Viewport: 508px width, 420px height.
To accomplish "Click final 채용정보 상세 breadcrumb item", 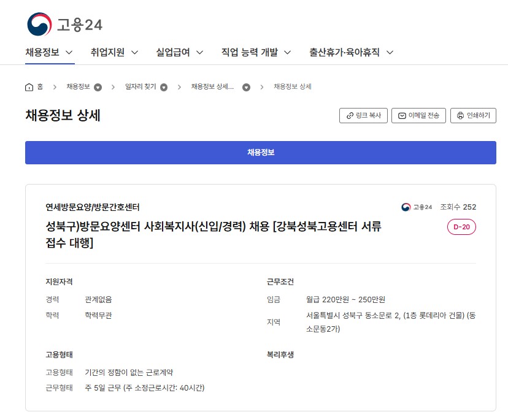I will [x=293, y=86].
